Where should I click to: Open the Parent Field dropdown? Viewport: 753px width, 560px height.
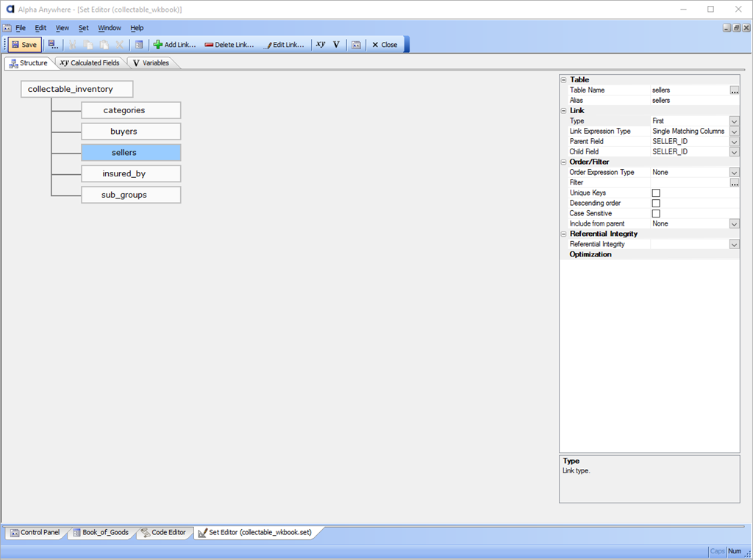[x=734, y=142]
